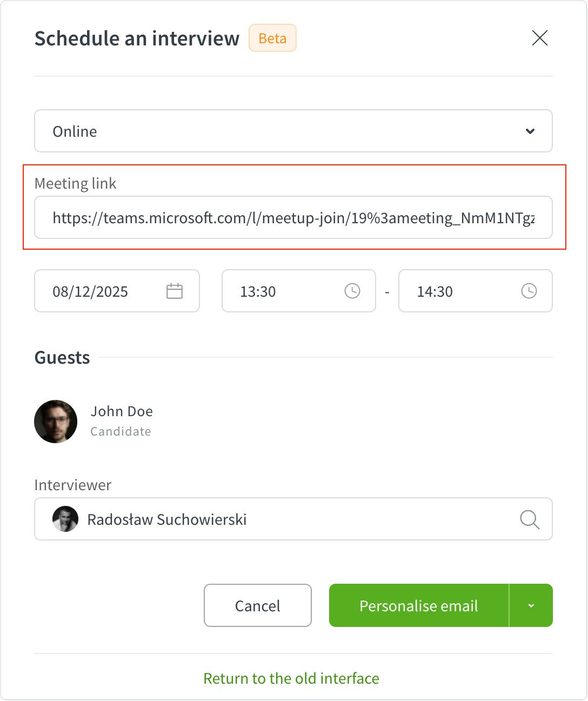
Task: Follow Return to the old interface link
Action: 291,679
